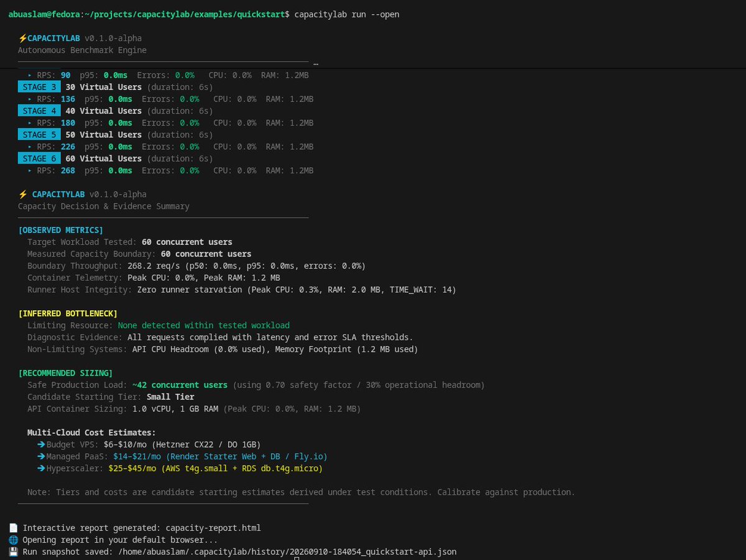This screenshot has height=560, width=746.
Task: Click '1.0 vCPU, 1 GB RAM' sizing value
Action: pos(175,408)
